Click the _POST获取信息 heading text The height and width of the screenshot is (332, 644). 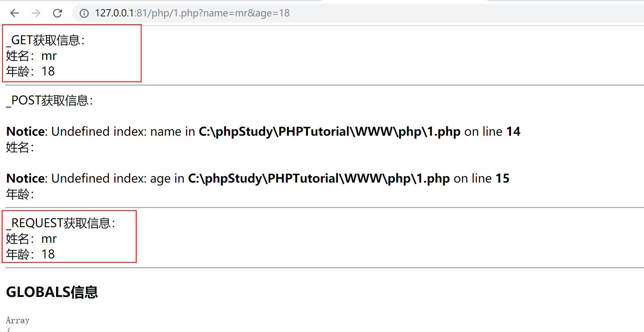pos(50,101)
